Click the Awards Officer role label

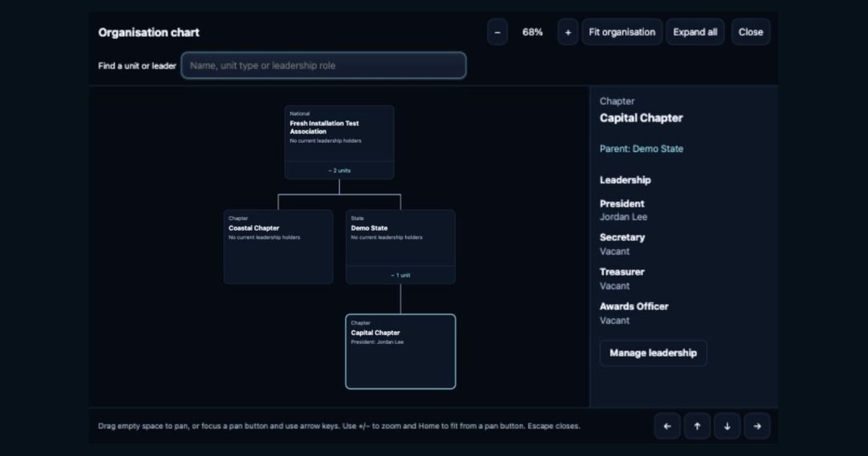click(634, 306)
